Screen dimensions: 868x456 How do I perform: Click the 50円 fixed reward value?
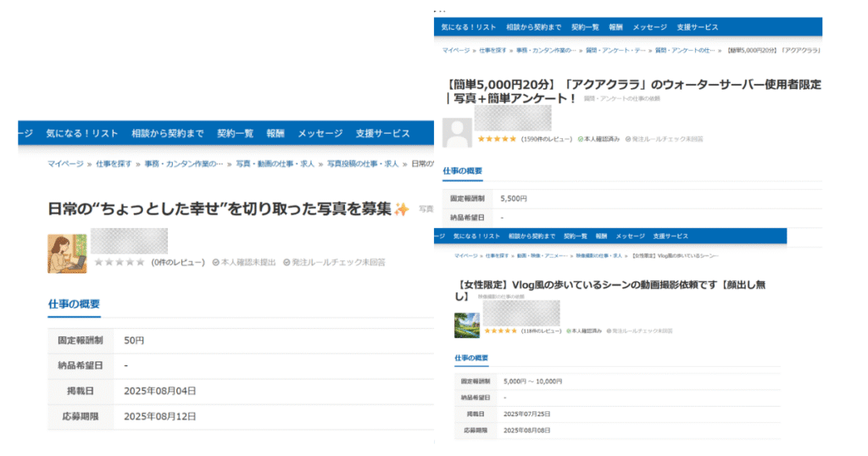[x=134, y=341]
